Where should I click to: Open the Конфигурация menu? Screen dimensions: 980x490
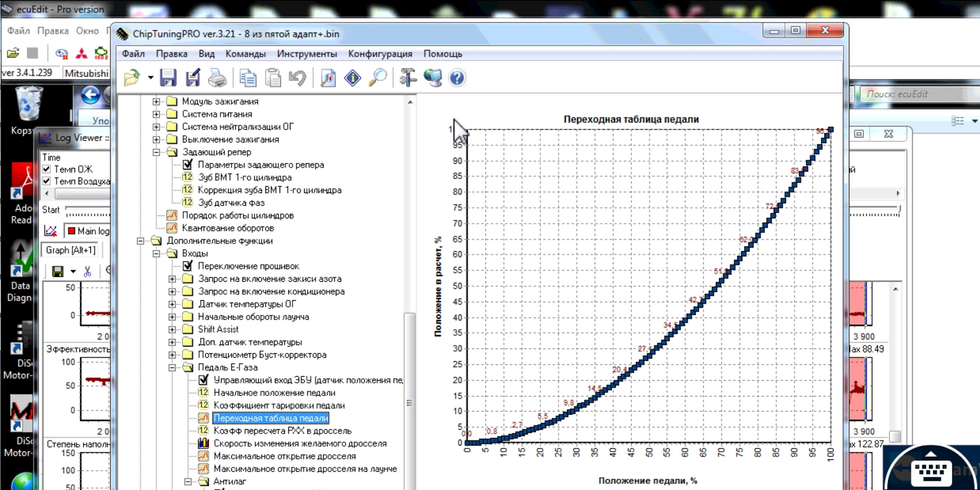pyautogui.click(x=380, y=54)
